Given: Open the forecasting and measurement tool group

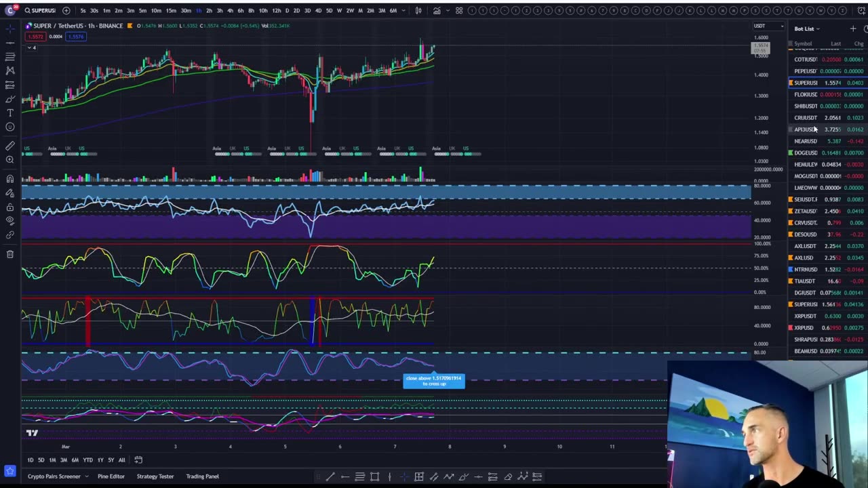Looking at the screenshot, I should coord(10,85).
